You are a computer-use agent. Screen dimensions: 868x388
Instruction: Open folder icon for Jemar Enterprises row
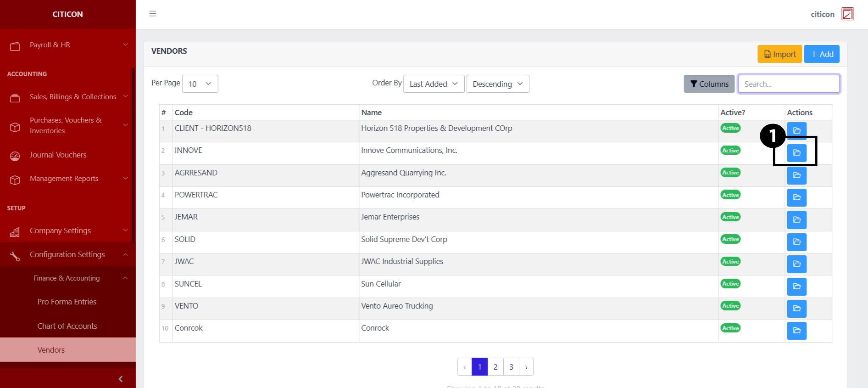[796, 220]
